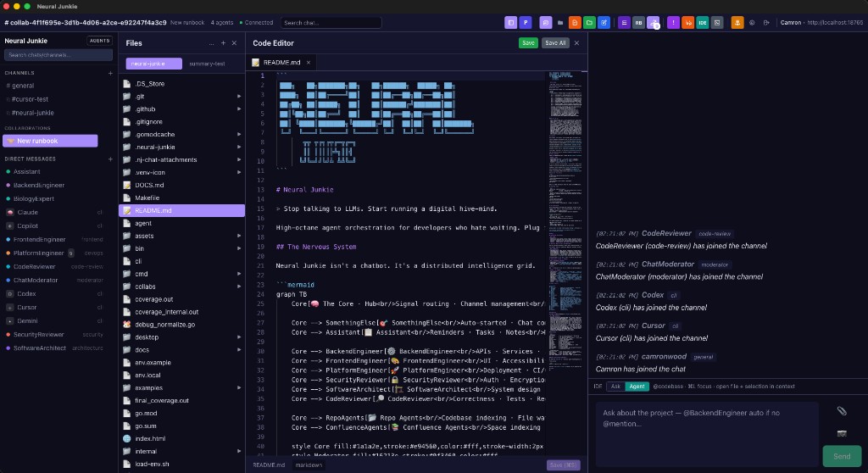Viewport: 868px width, 473px height.
Task: Add a new channel with plus icon
Action: pyautogui.click(x=110, y=73)
